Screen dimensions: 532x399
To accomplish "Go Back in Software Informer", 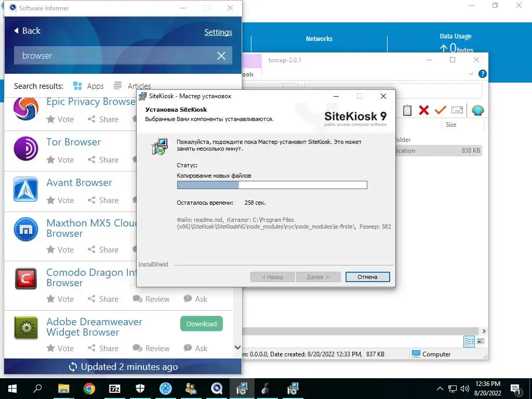I will [27, 31].
